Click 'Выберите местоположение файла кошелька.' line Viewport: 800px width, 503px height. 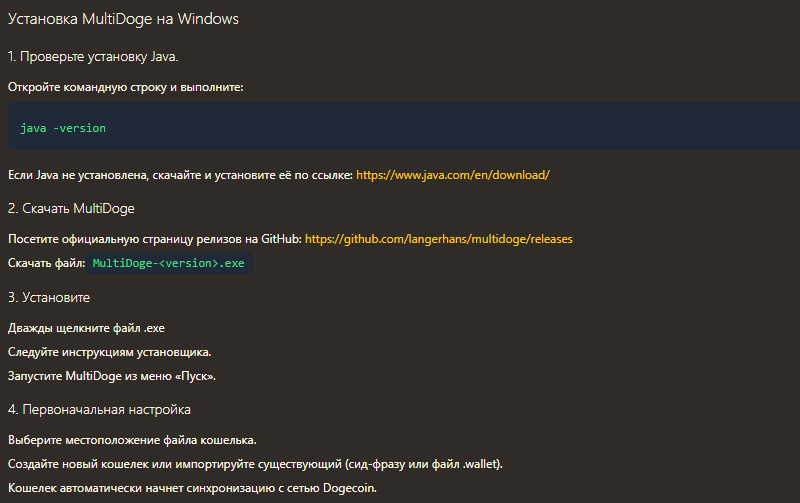click(x=131, y=440)
